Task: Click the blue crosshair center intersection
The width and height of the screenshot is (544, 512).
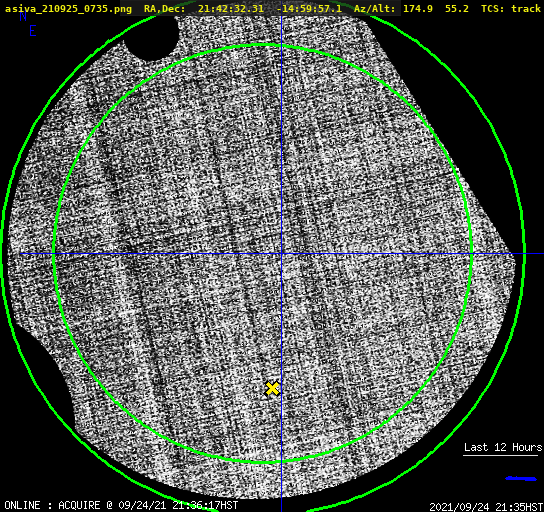Action: 281,254
